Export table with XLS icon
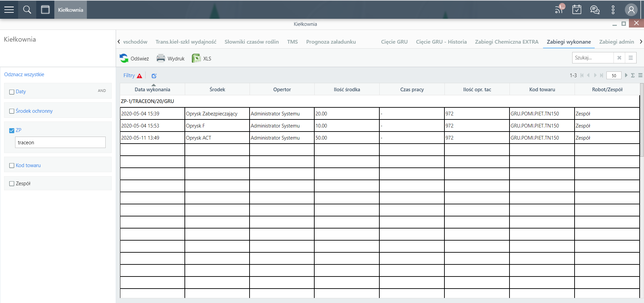 (196, 58)
